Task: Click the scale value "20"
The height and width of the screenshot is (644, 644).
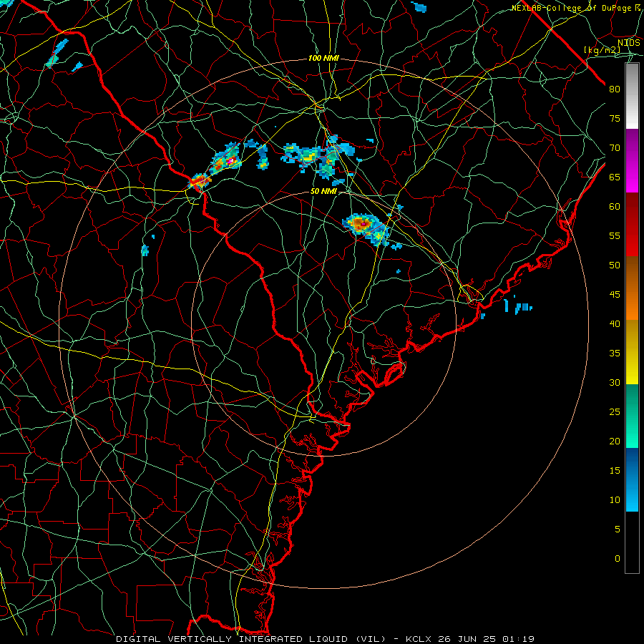Action: tap(615, 441)
